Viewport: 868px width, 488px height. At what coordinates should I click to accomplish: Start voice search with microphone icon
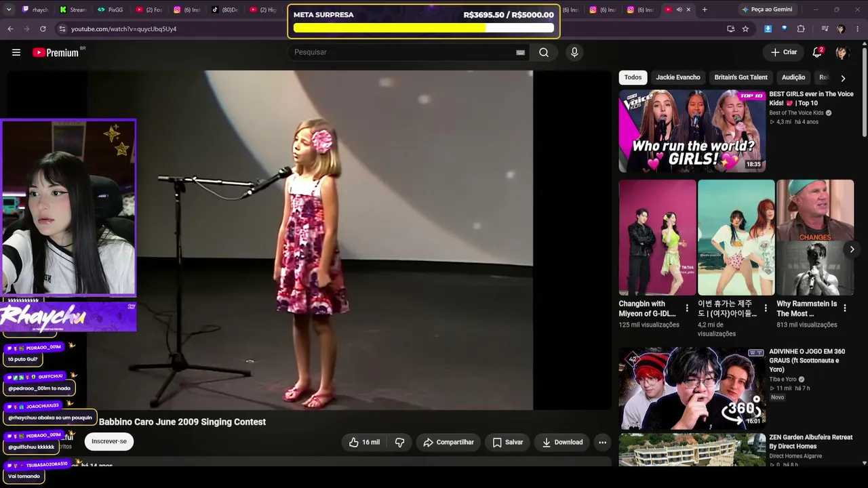click(x=574, y=52)
